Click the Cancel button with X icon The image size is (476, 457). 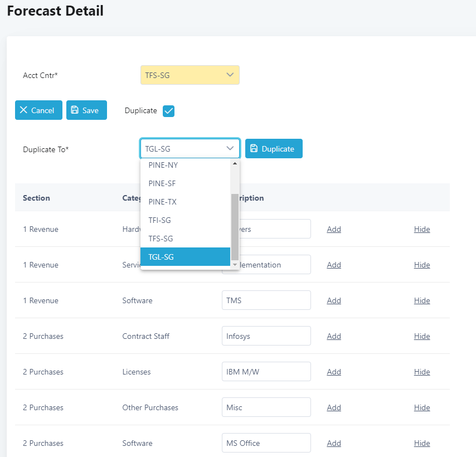click(x=38, y=110)
